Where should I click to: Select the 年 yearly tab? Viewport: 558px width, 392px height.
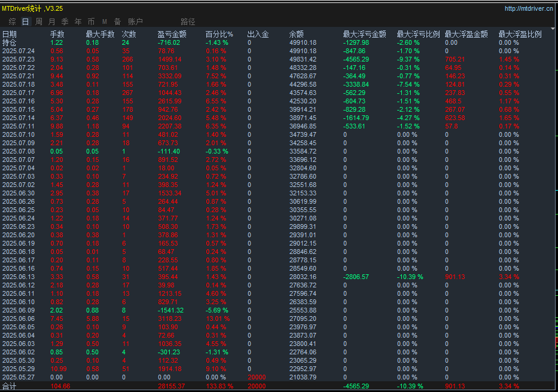point(78,22)
